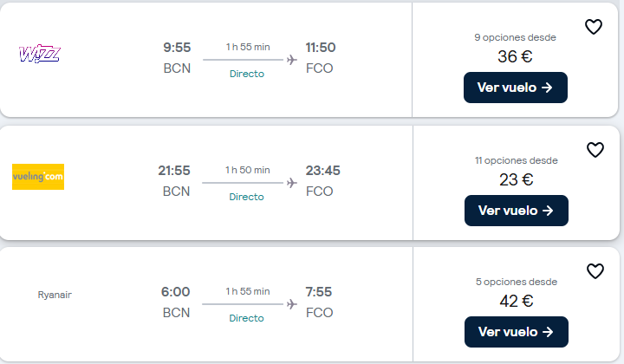Toggle heart on the Ryanair flight
Image resolution: width=624 pixels, height=364 pixels.
point(595,271)
